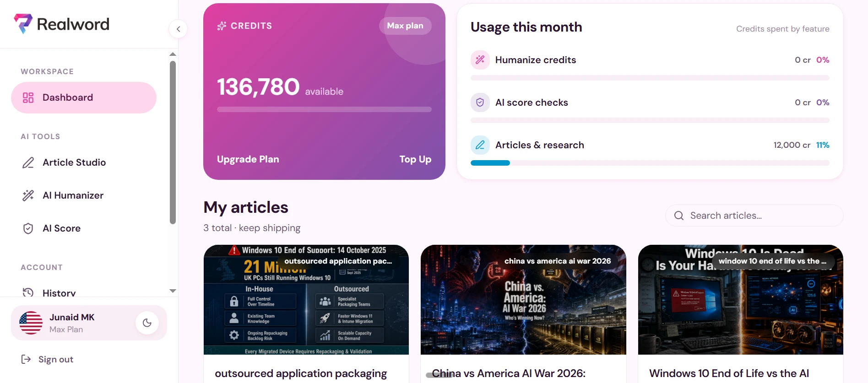Click the sidebar scroll up arrow
This screenshot has width=868, height=383.
pos(173,54)
